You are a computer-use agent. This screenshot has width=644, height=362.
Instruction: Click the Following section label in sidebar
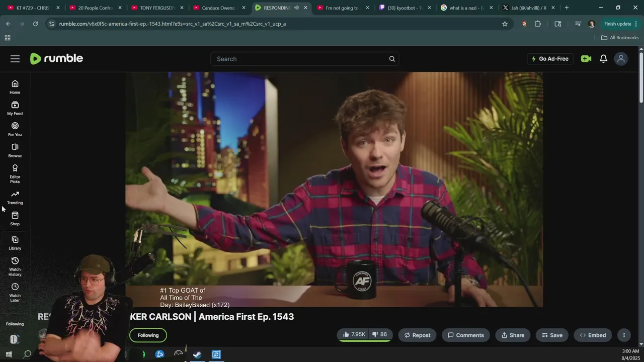pos(15,324)
